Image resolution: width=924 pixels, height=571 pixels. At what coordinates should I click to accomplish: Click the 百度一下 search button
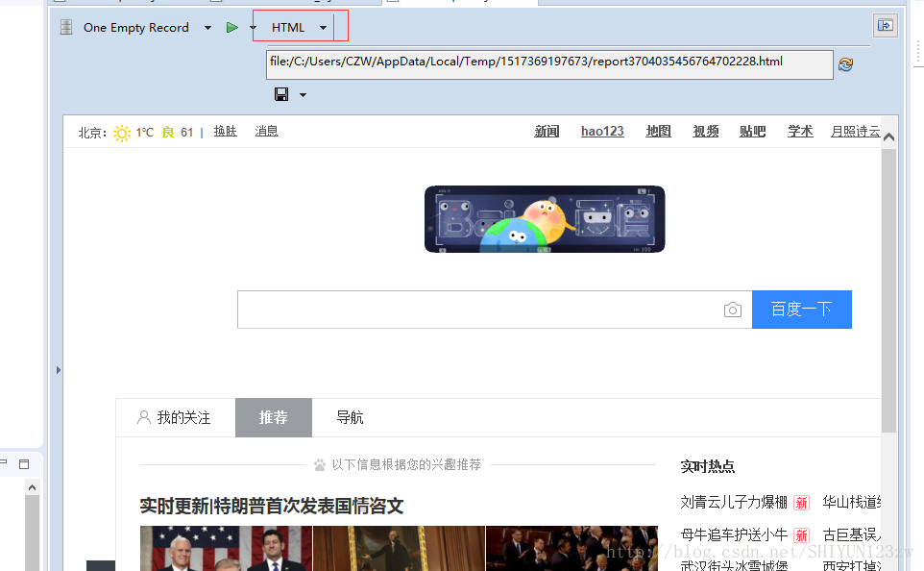801,310
